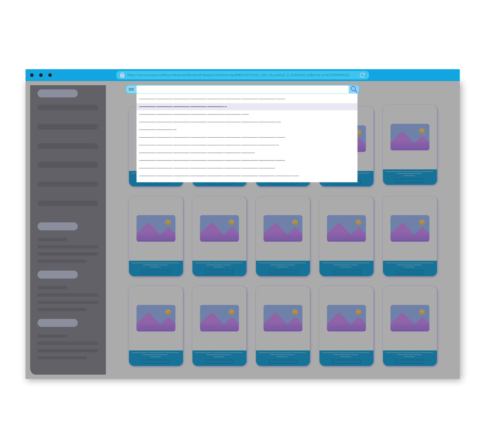Choose the highlighted suggestion in the search dropdown
Screen dimensions: 485x448
click(247, 107)
